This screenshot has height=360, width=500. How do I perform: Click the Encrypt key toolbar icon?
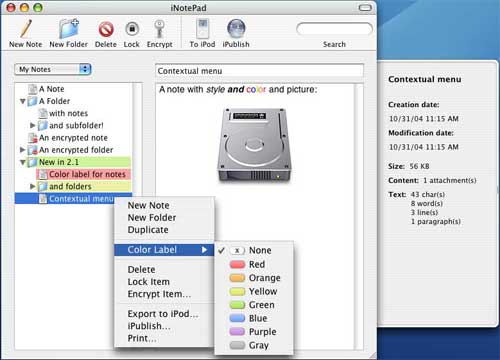pos(159,28)
